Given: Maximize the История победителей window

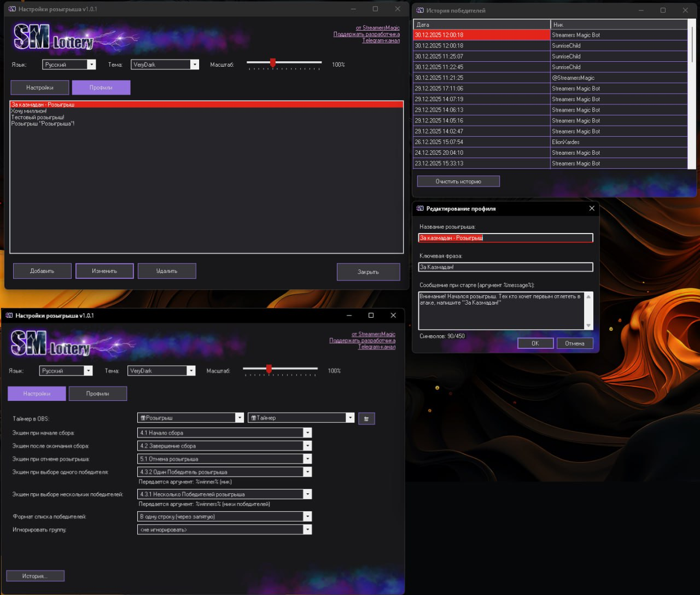Looking at the screenshot, I should pos(663,10).
